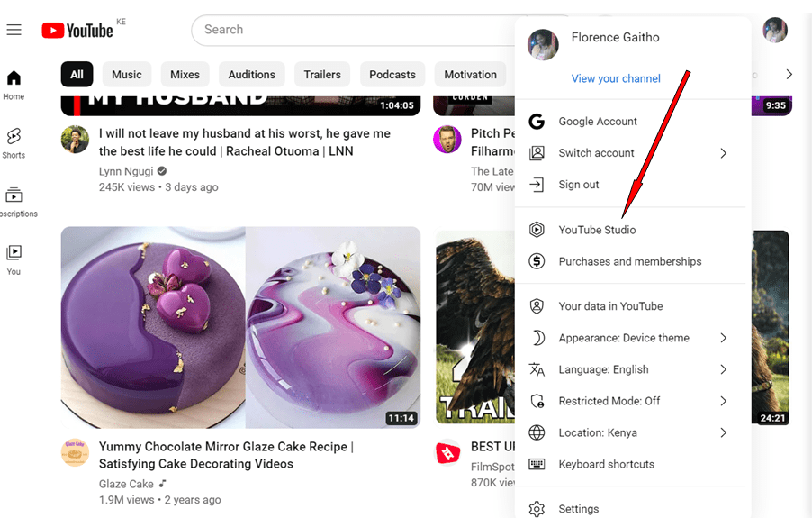Click the Switch account person icon
The image size is (812, 518).
coord(537,153)
